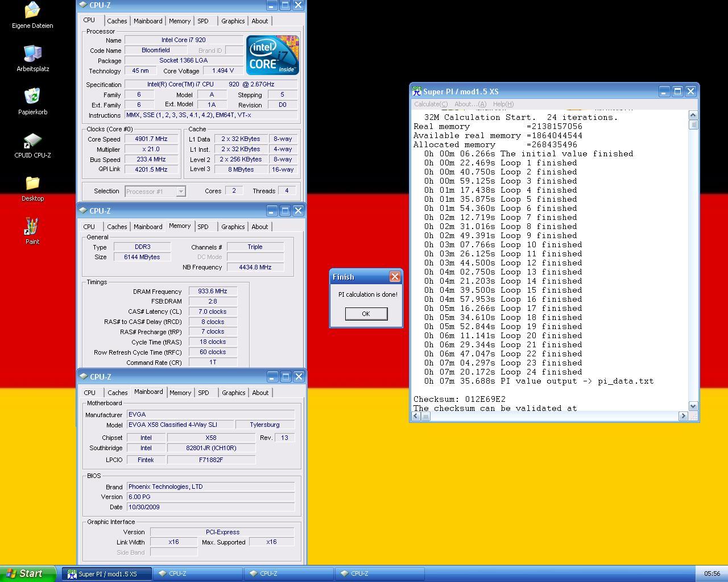This screenshot has height=582, width=728.
Task: Open the Desktop folder icon
Action: [x=32, y=188]
